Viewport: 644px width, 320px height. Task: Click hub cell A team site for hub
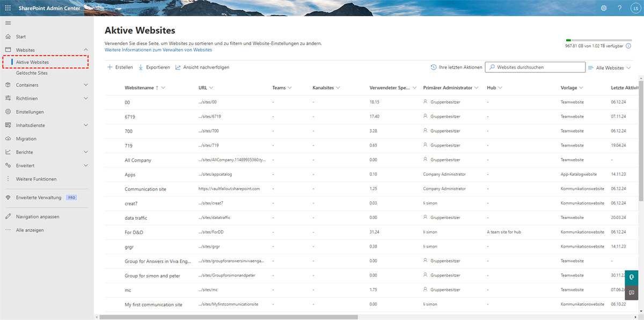pos(504,232)
